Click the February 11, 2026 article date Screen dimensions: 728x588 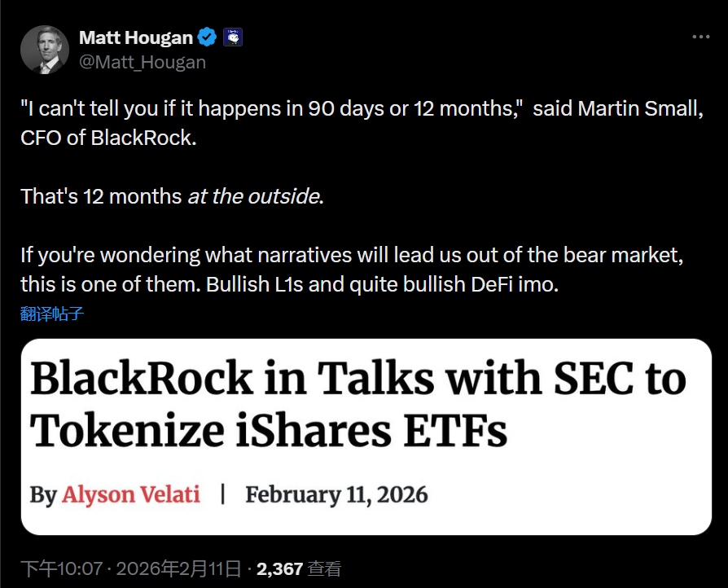click(336, 494)
